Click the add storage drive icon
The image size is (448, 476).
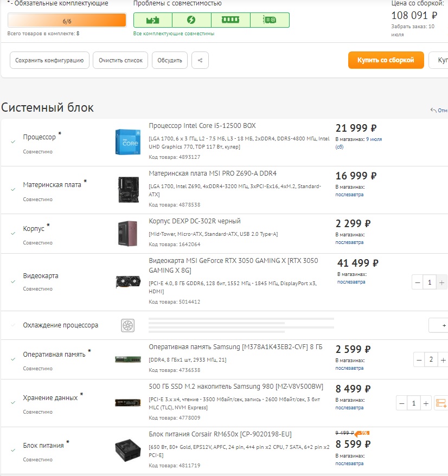tap(441, 403)
